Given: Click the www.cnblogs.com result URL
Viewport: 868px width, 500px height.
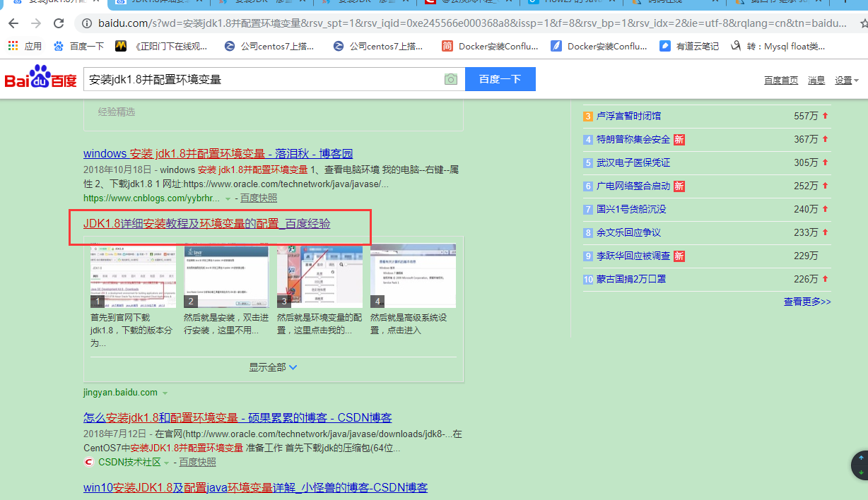Looking at the screenshot, I should point(152,198).
